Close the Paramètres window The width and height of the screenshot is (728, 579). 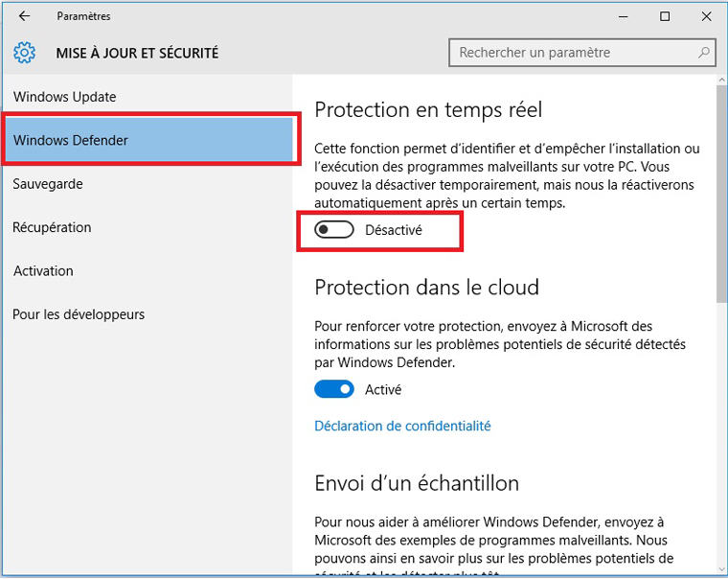[x=707, y=16]
